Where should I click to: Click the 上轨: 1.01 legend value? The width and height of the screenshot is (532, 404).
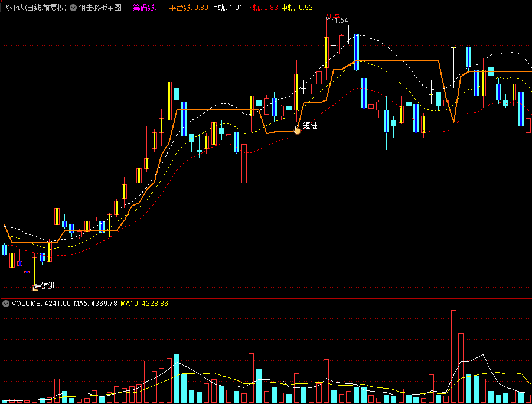click(227, 8)
